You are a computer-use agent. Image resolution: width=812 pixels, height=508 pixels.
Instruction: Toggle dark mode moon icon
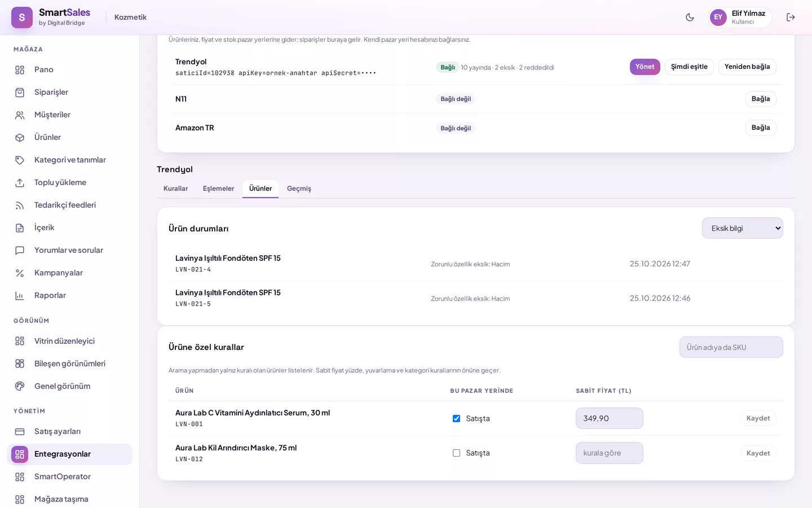pyautogui.click(x=690, y=17)
